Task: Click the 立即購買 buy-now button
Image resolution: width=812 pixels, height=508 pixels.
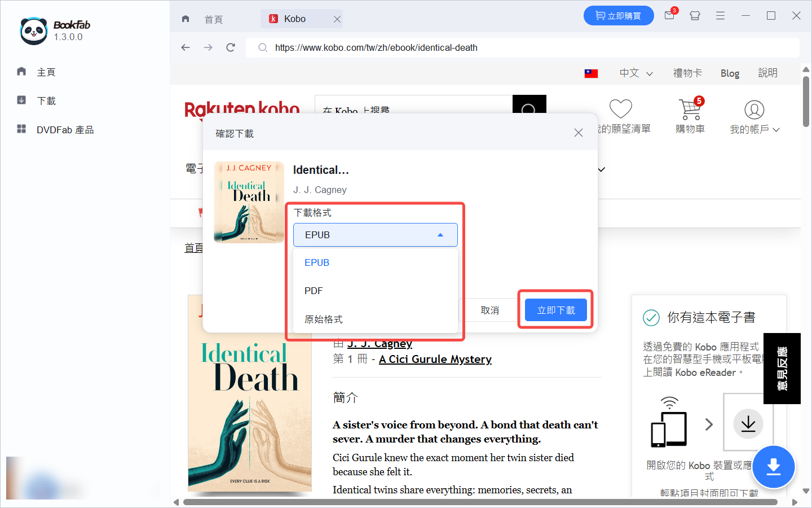Action: [x=619, y=16]
